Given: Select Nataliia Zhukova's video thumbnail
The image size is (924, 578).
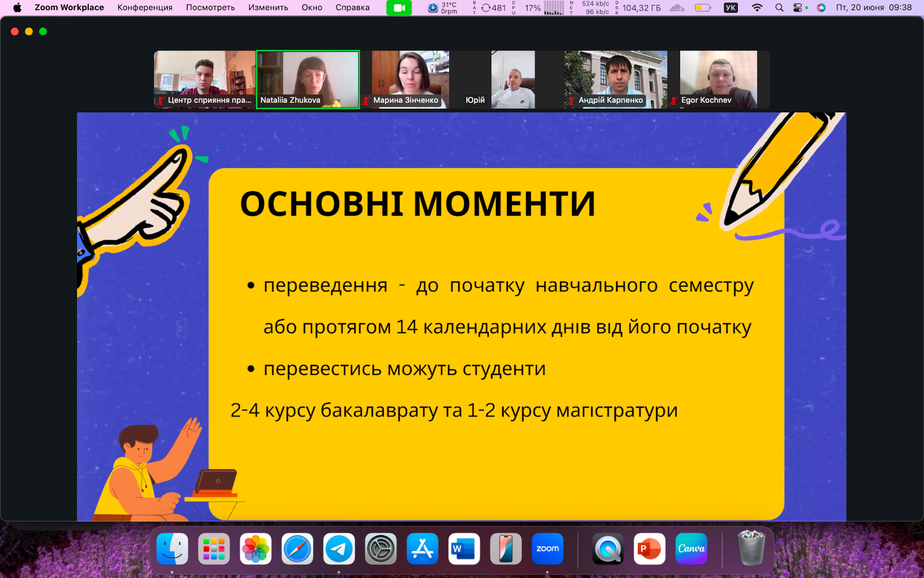Looking at the screenshot, I should coord(308,79).
